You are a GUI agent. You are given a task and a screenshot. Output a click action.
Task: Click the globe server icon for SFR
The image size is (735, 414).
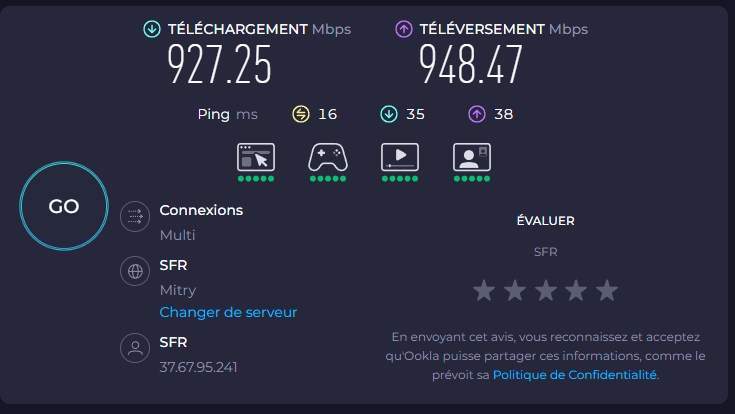(135, 271)
